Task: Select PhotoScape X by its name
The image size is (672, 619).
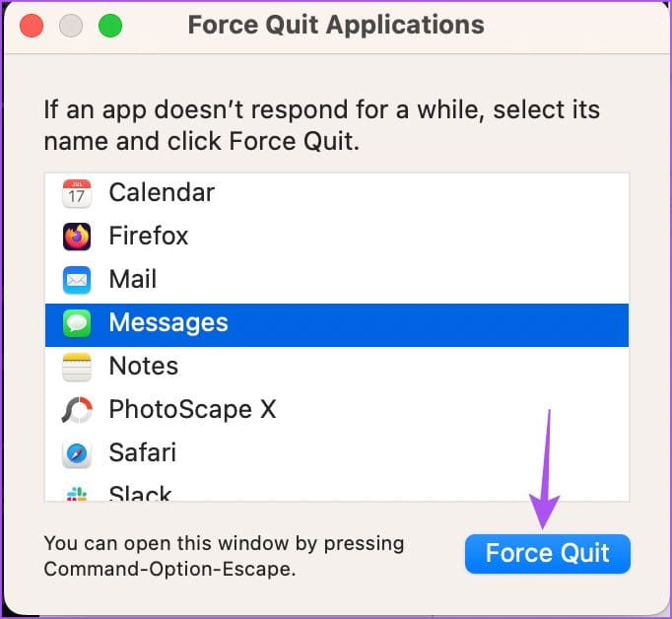Action: pyautogui.click(x=192, y=410)
